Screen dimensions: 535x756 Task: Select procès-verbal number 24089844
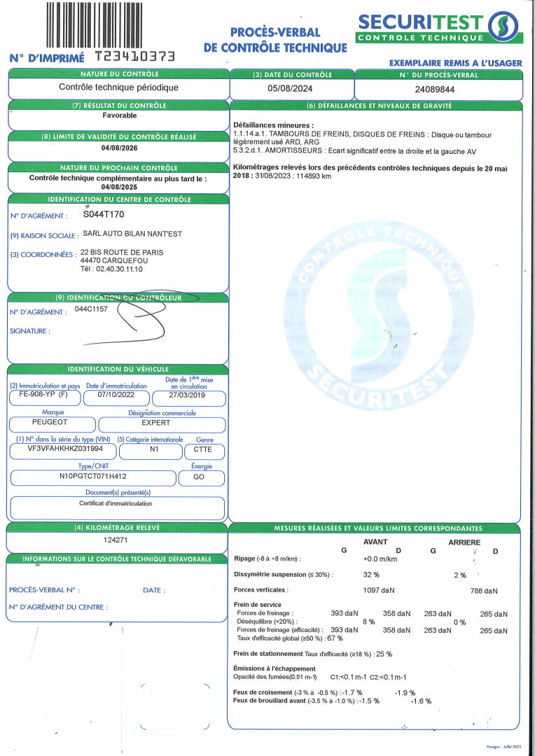(435, 89)
